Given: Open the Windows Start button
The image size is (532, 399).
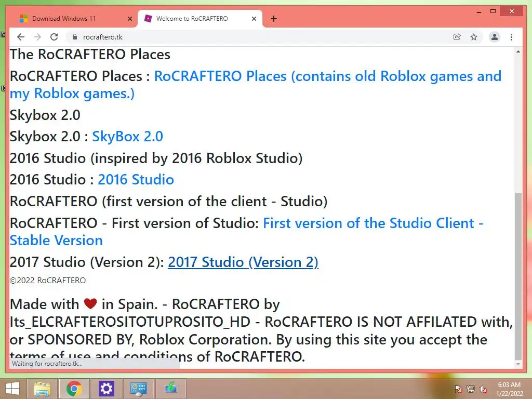Looking at the screenshot, I should [12, 389].
